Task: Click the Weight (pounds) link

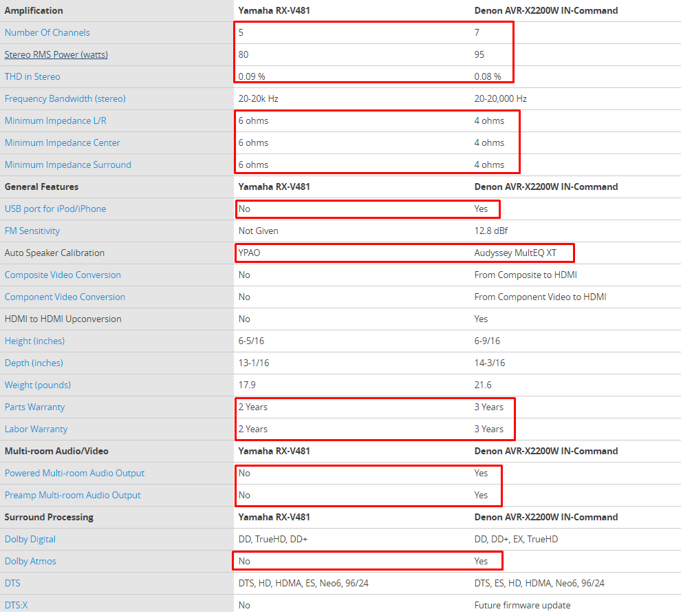Action: [x=37, y=385]
